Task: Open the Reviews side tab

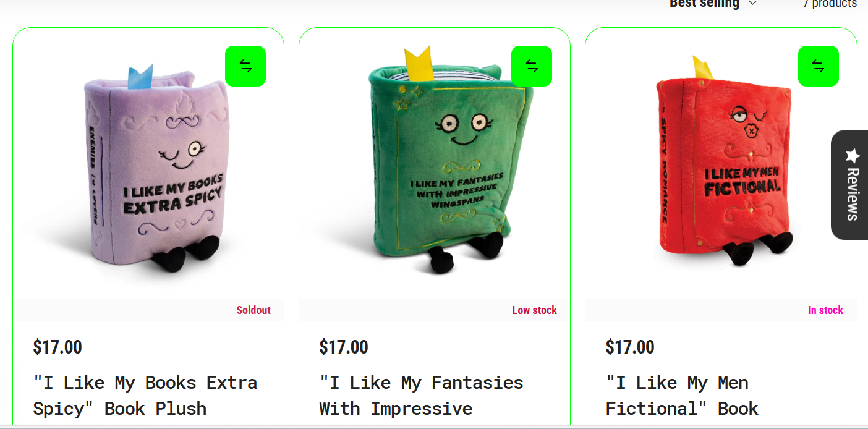Action: 851,185
